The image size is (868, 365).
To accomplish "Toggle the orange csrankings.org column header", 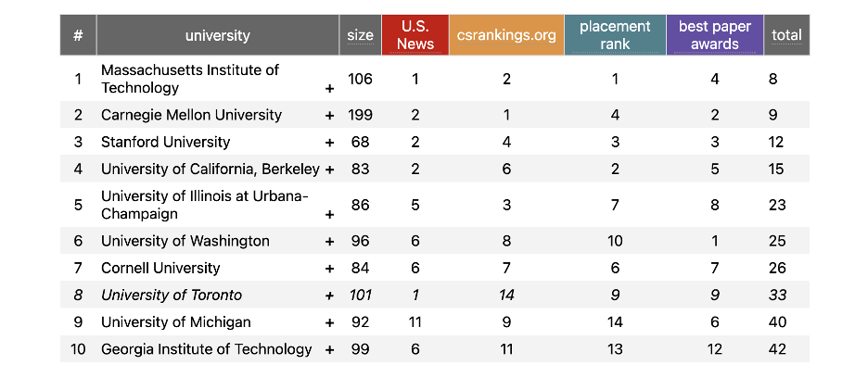I will (x=506, y=35).
